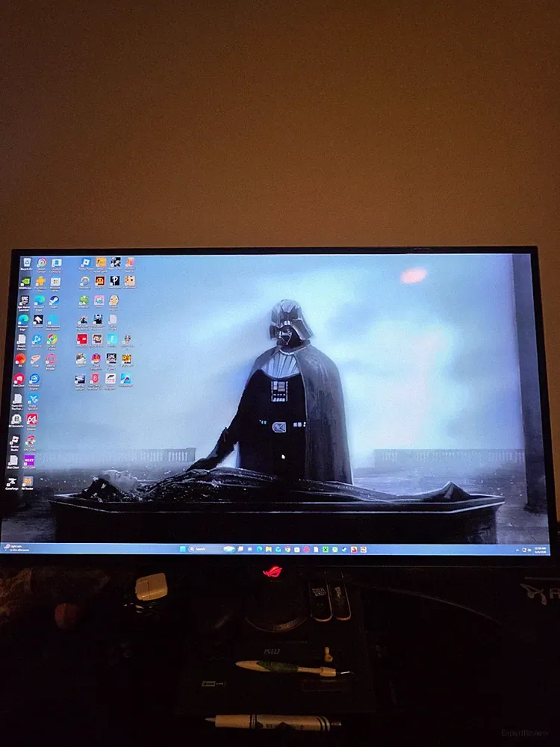
Task: Launch Microsoft Edge from the taskbar
Action: tap(259, 549)
